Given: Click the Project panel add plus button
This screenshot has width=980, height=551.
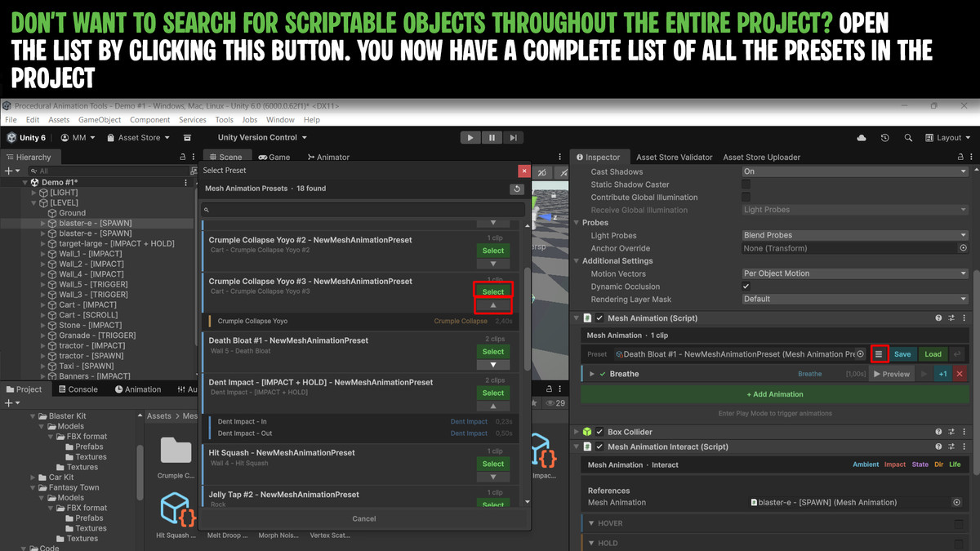Looking at the screenshot, I should [8, 403].
